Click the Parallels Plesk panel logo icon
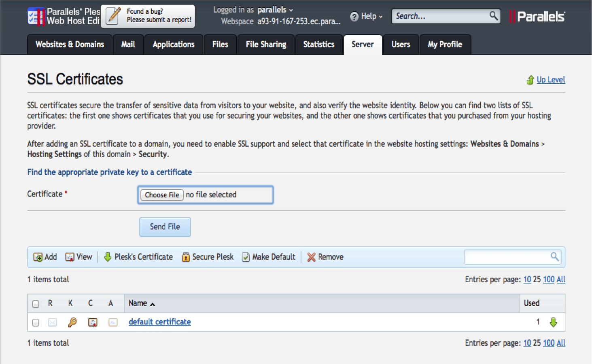Screen dimensions: 592x364 pyautogui.click(x=36, y=17)
